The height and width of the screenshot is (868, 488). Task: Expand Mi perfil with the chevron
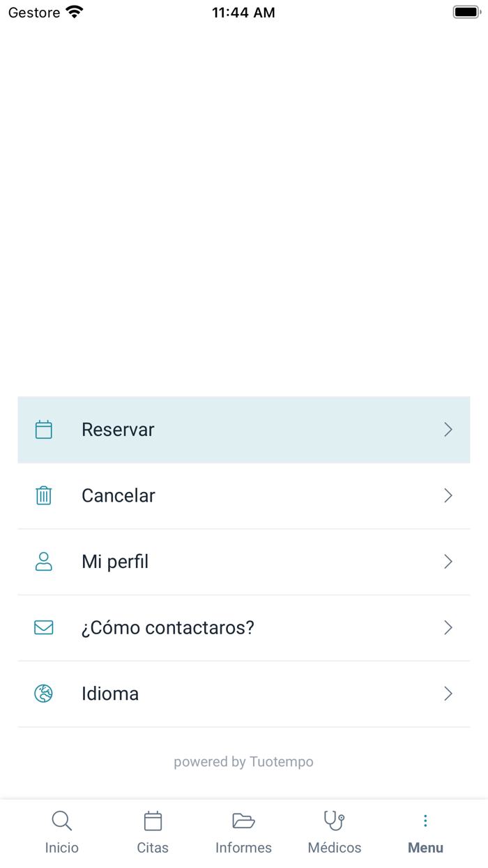tap(448, 562)
